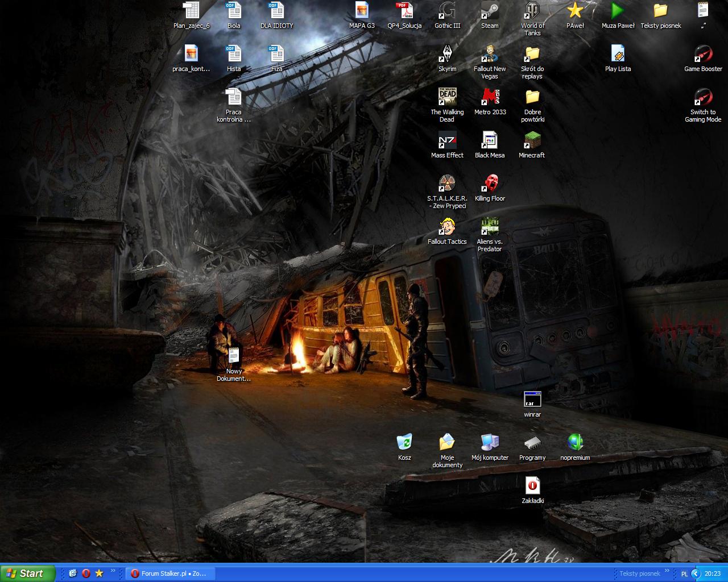
Task: Select the Game Booster icon
Action: click(x=703, y=54)
